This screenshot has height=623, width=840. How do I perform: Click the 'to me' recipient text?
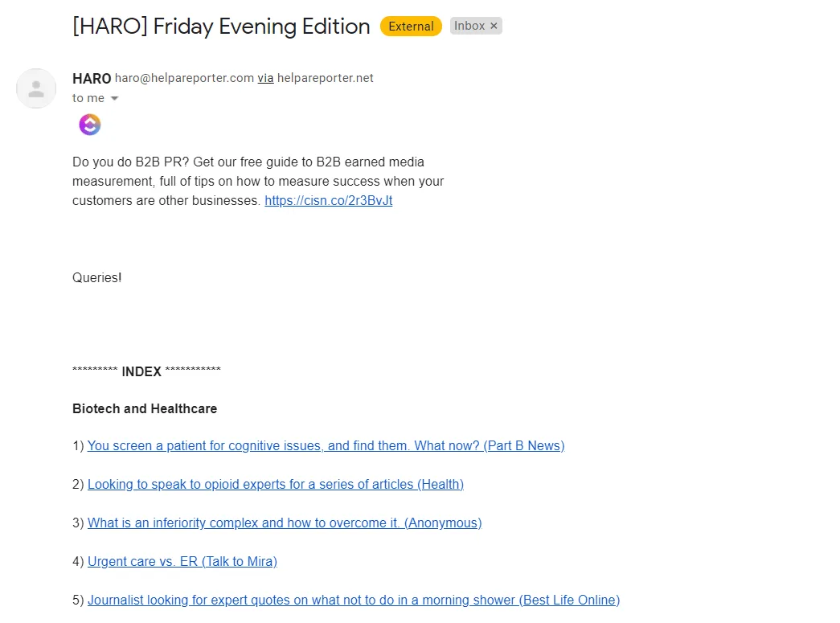[x=88, y=98]
